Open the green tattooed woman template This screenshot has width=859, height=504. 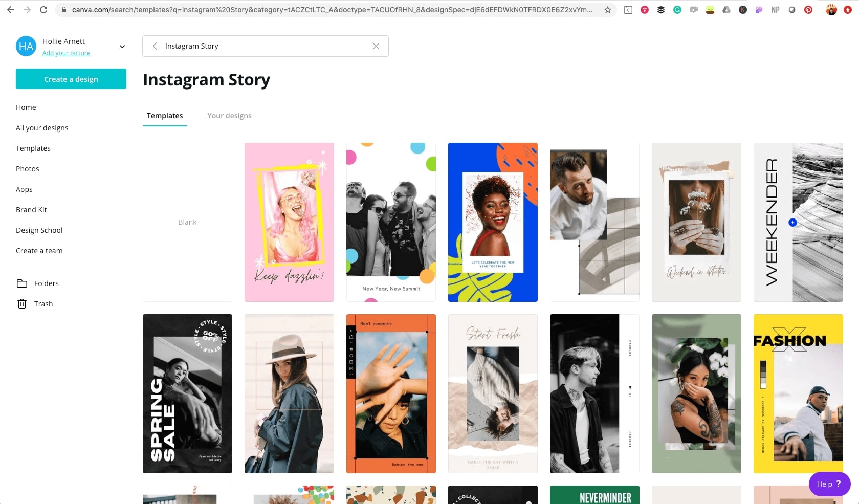[696, 393]
